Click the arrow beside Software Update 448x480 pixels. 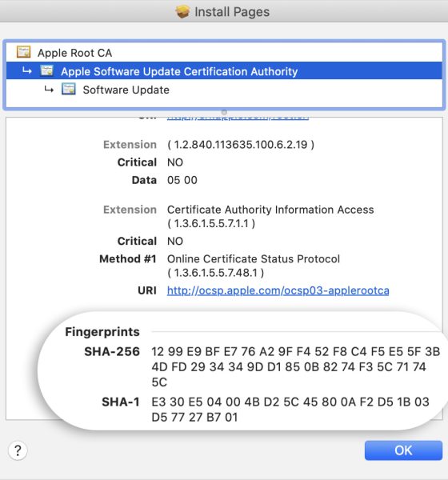pyautogui.click(x=49, y=90)
